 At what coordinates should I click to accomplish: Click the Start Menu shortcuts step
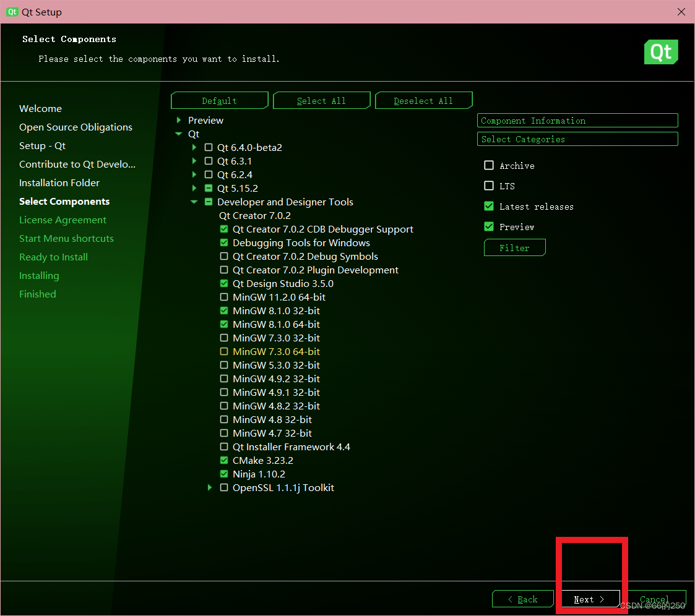point(66,238)
